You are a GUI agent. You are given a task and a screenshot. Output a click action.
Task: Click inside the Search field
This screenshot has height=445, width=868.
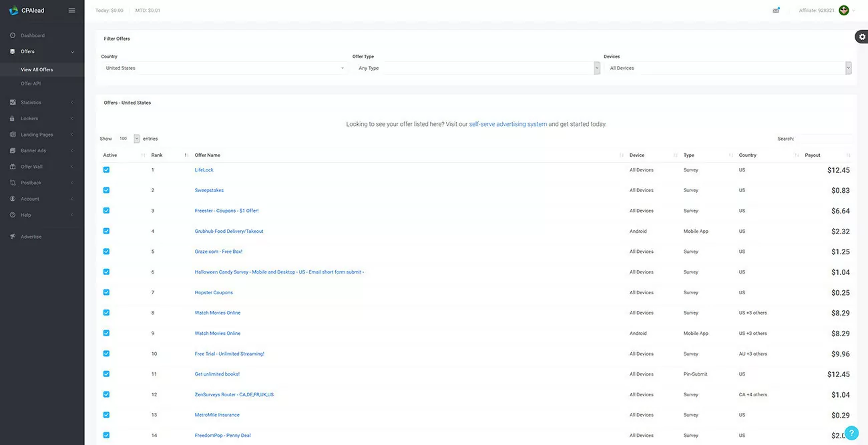pyautogui.click(x=826, y=138)
